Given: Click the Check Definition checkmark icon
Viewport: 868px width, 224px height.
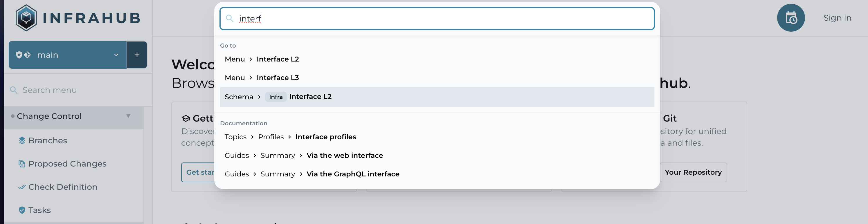Looking at the screenshot, I should [x=22, y=187].
